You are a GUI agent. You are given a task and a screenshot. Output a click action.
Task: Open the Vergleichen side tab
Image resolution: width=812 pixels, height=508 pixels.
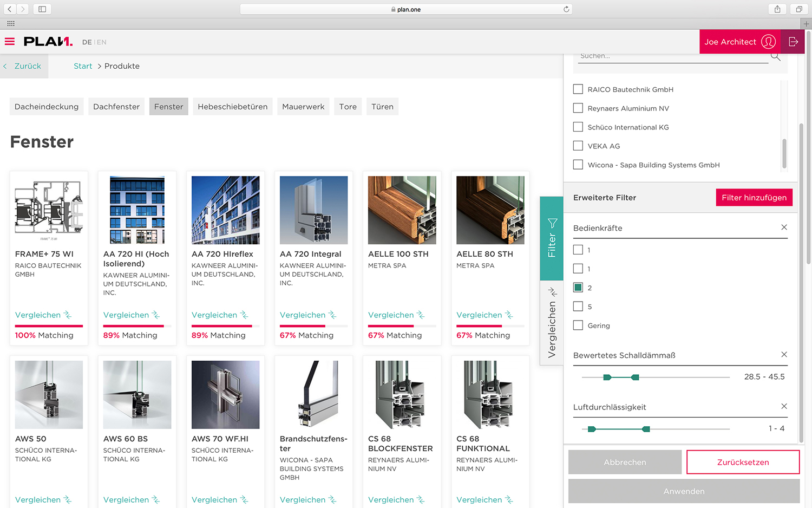[552, 323]
